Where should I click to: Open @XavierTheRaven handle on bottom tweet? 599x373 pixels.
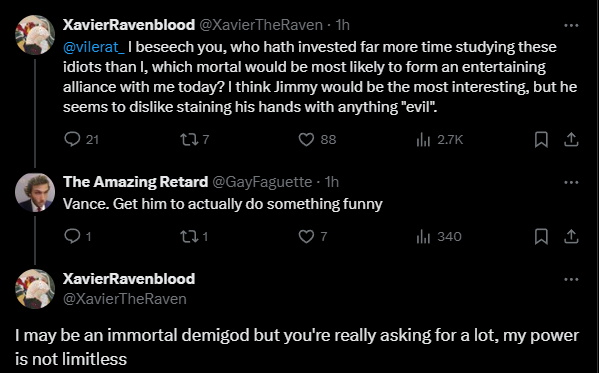coord(125,298)
